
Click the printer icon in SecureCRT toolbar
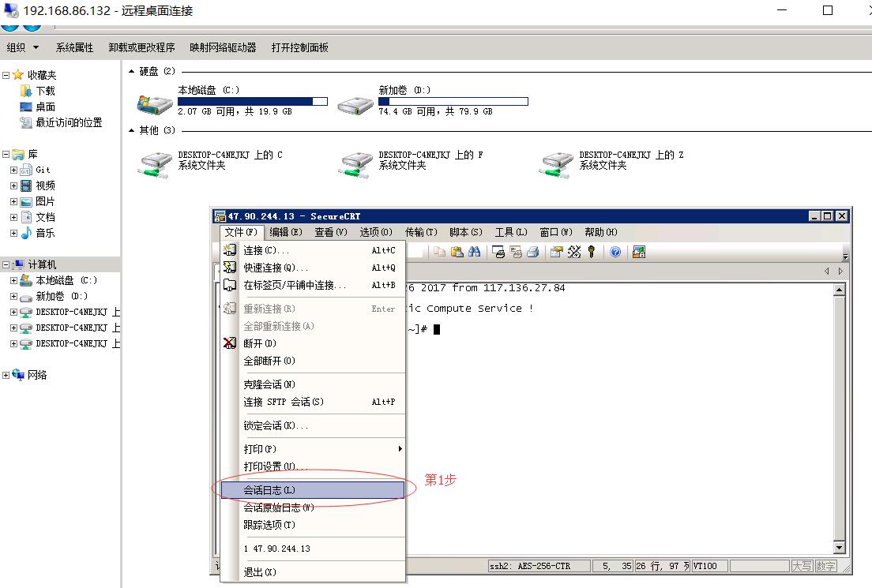pyautogui.click(x=532, y=253)
